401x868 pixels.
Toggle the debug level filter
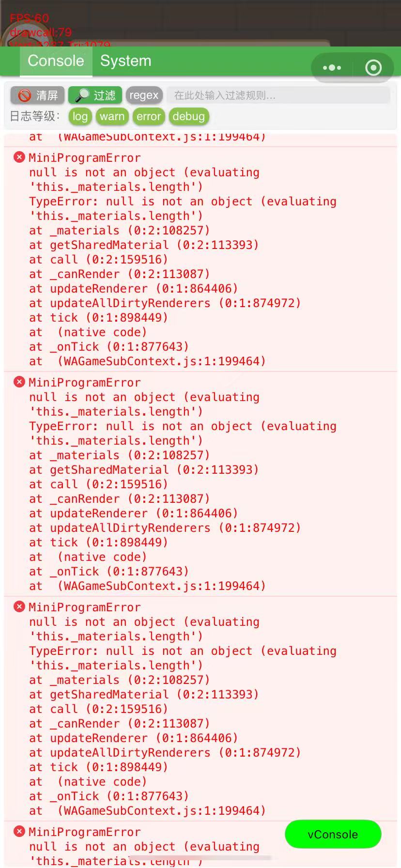pyautogui.click(x=188, y=116)
